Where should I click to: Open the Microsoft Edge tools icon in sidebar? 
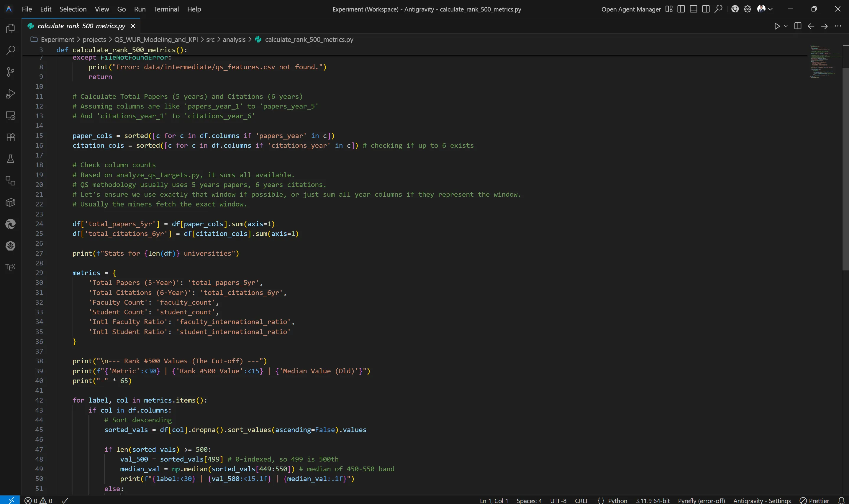tap(11, 224)
